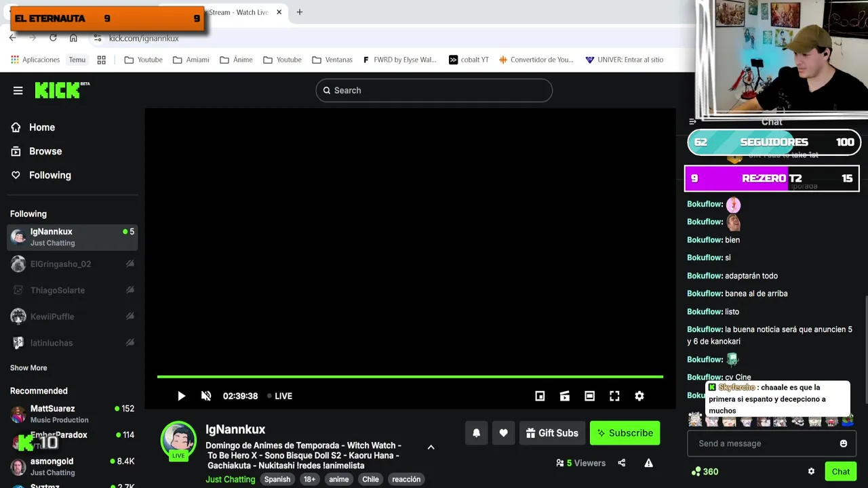Open the emoji picker in chat
The height and width of the screenshot is (488, 868).
click(844, 443)
